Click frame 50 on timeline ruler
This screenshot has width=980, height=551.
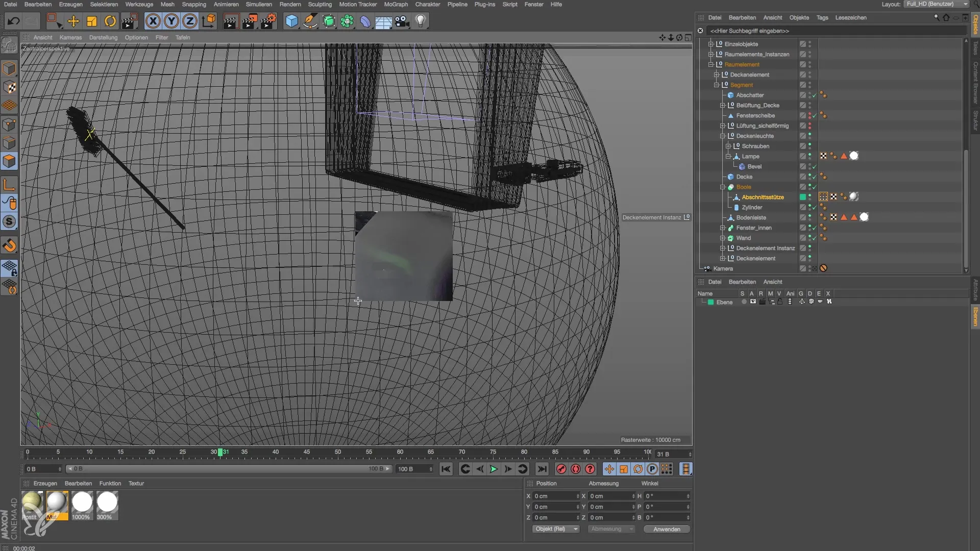(x=337, y=452)
